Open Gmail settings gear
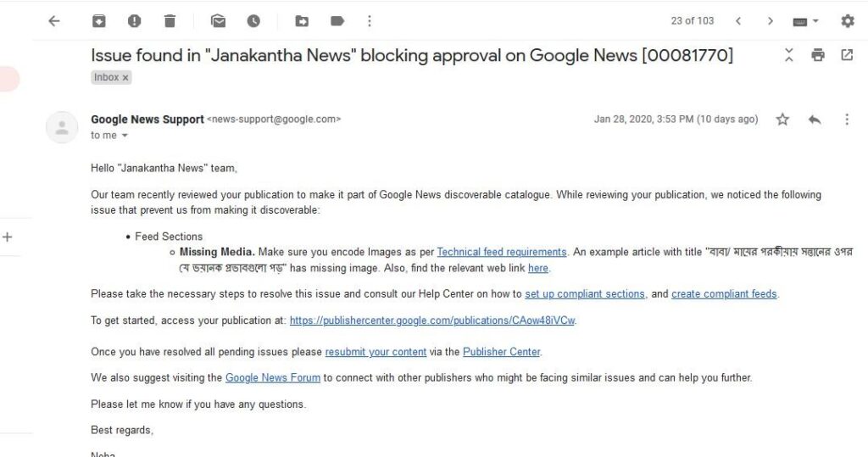 [848, 21]
